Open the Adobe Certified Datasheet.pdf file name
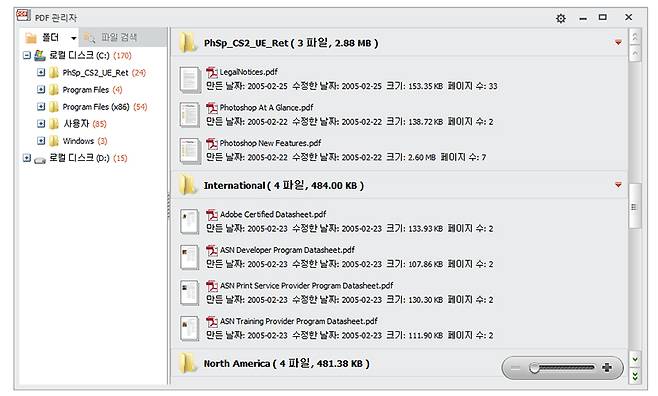Viewport: 658px width, 396px height. (273, 215)
